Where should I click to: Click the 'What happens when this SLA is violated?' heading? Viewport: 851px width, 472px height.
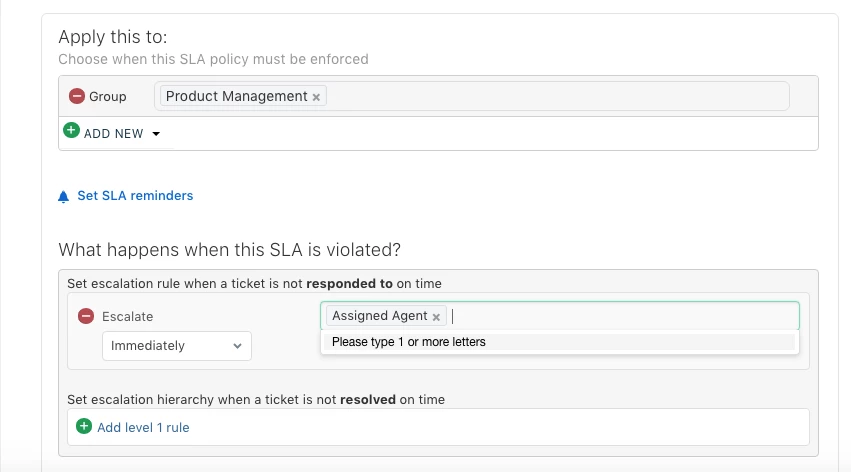229,250
